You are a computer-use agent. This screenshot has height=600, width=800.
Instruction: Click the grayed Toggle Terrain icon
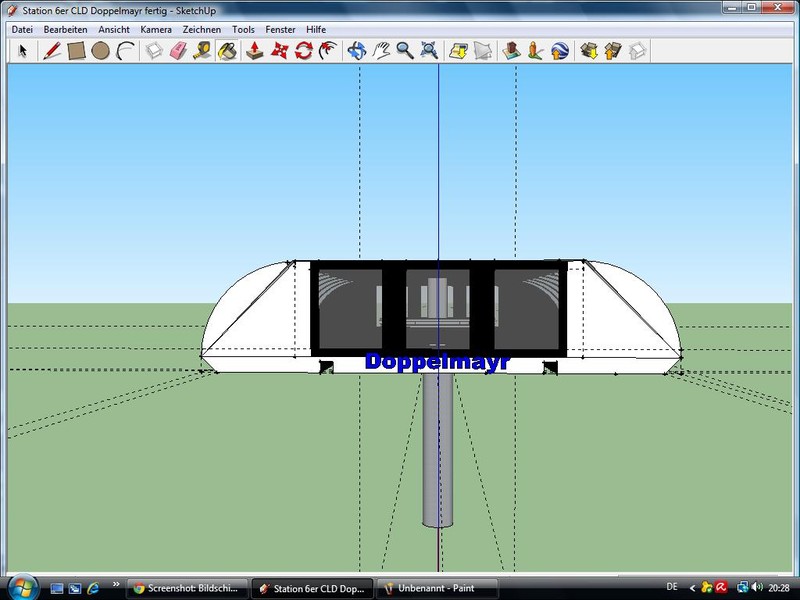(x=483, y=51)
